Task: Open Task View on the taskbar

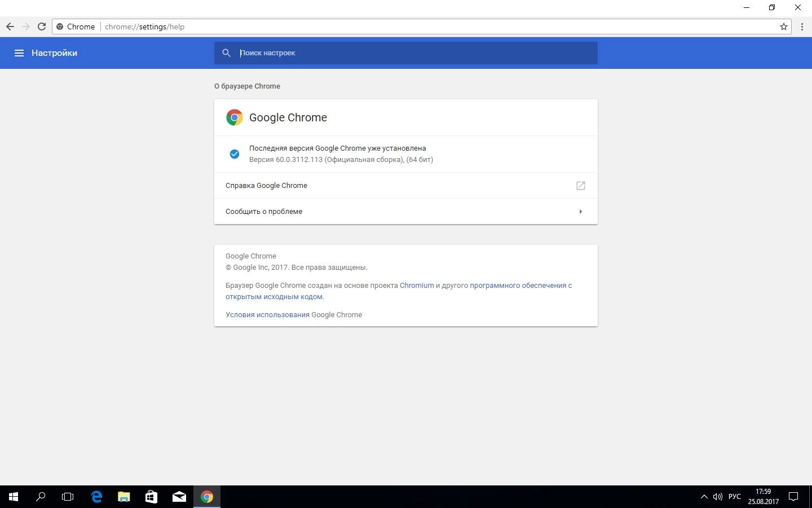Action: click(x=68, y=497)
